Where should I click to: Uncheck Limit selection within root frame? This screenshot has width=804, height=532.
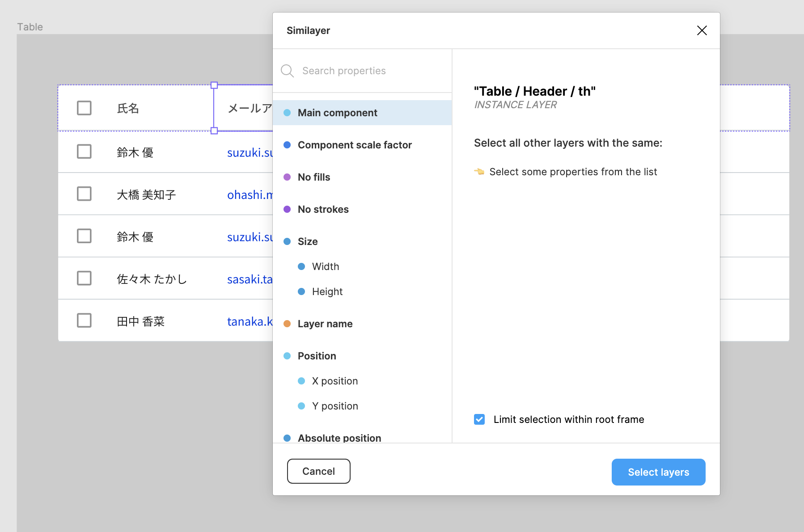(479, 419)
